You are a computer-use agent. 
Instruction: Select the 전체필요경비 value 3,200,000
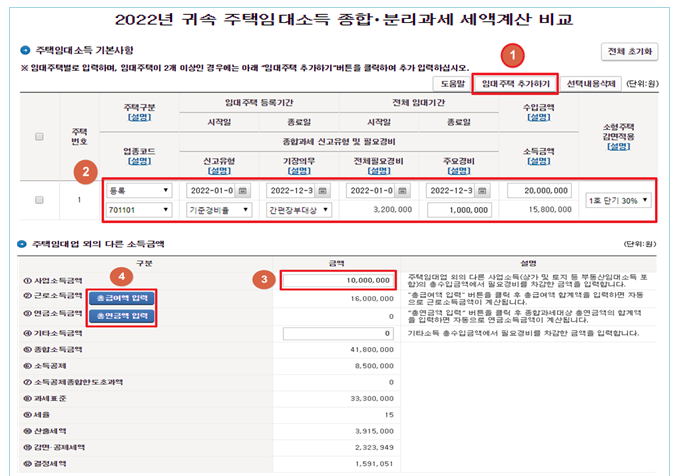tap(392, 210)
